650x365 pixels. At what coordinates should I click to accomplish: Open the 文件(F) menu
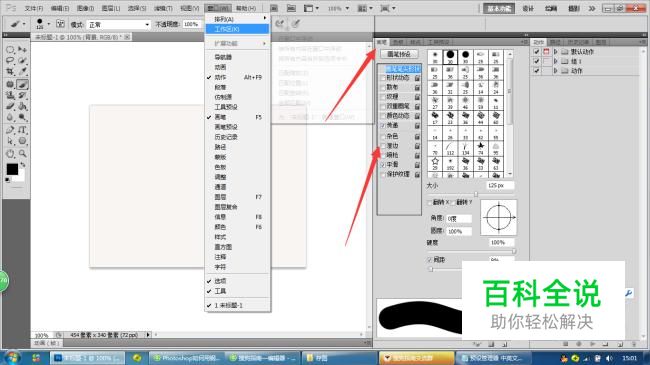[x=34, y=8]
